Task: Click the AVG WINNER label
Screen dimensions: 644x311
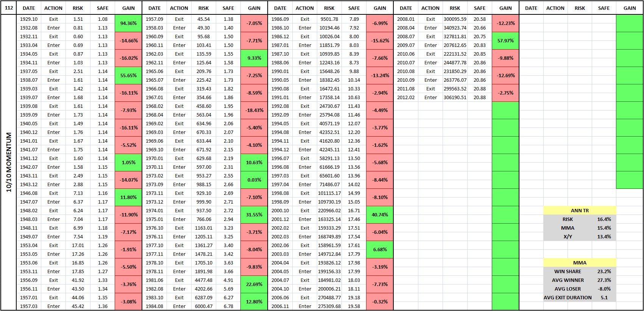Action: 568,280
